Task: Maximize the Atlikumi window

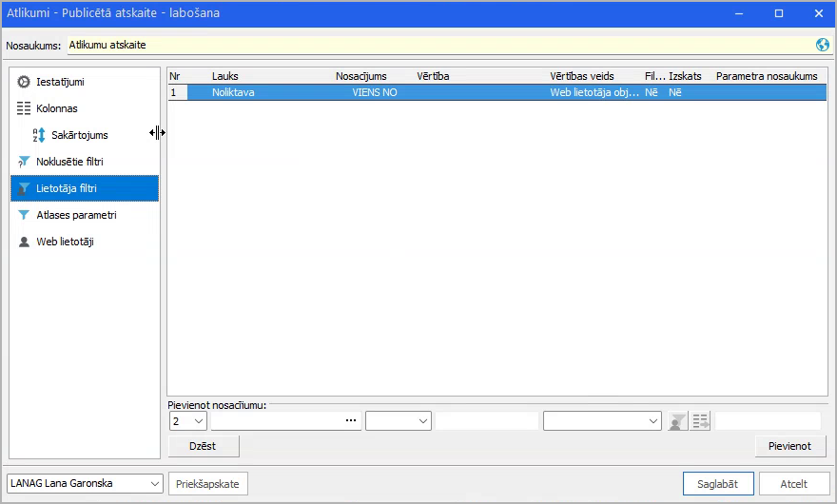Action: (x=779, y=13)
